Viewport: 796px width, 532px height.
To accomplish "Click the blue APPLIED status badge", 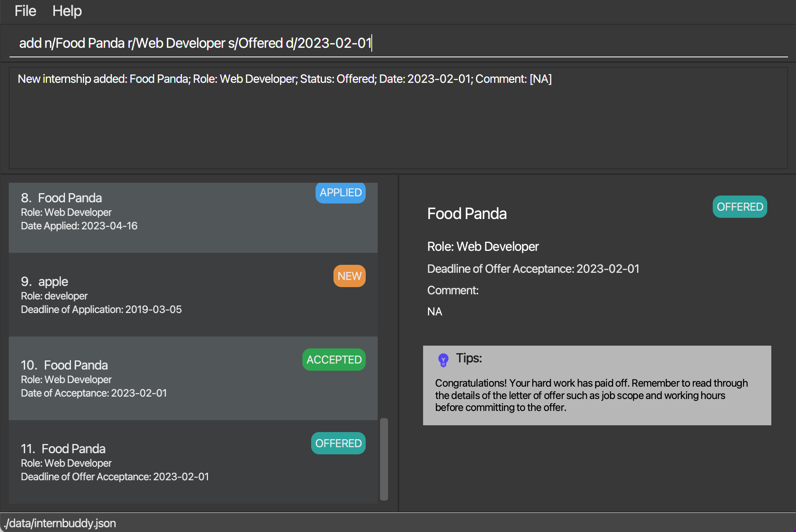I will pos(341,193).
